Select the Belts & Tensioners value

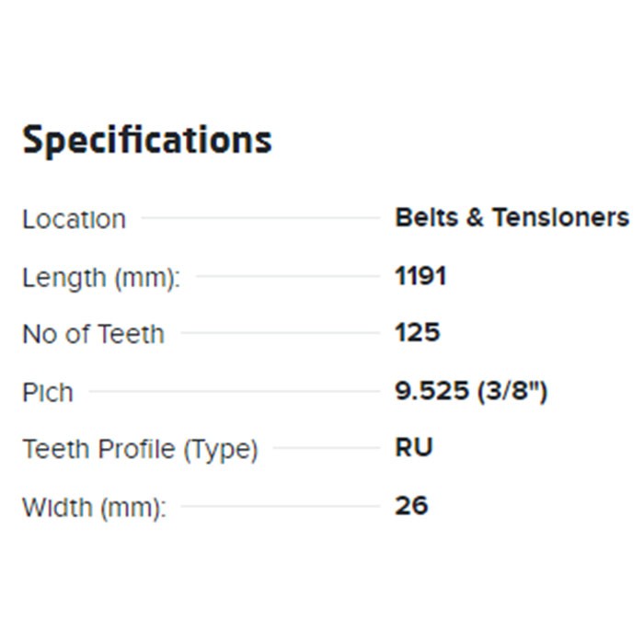coord(512,218)
